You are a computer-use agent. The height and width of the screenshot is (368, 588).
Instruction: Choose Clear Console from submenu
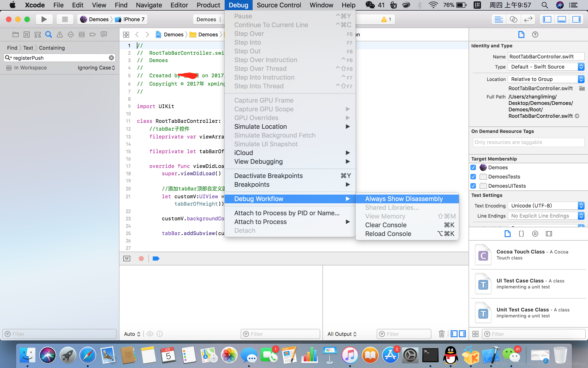[407, 225]
